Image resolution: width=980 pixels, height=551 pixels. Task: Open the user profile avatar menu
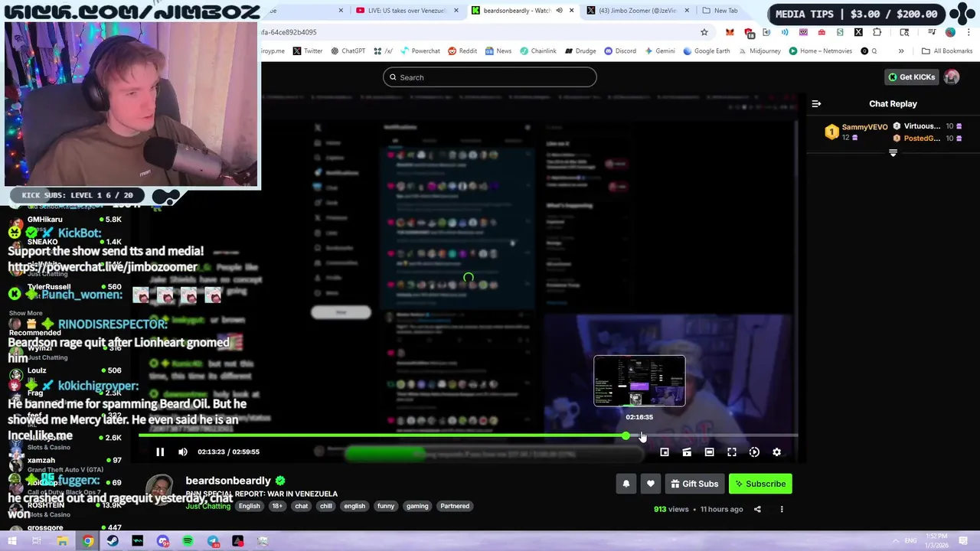coord(952,77)
